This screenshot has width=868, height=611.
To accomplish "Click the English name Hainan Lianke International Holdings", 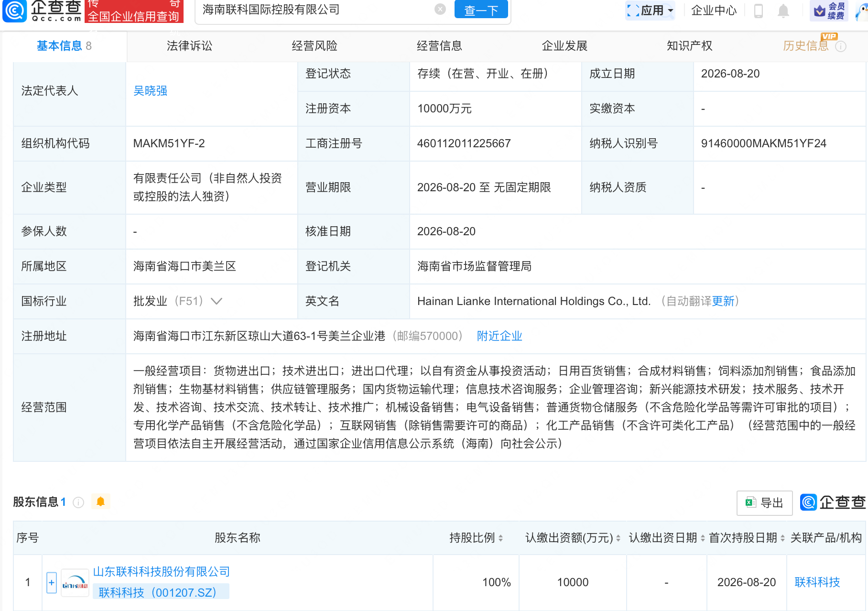I will (534, 301).
